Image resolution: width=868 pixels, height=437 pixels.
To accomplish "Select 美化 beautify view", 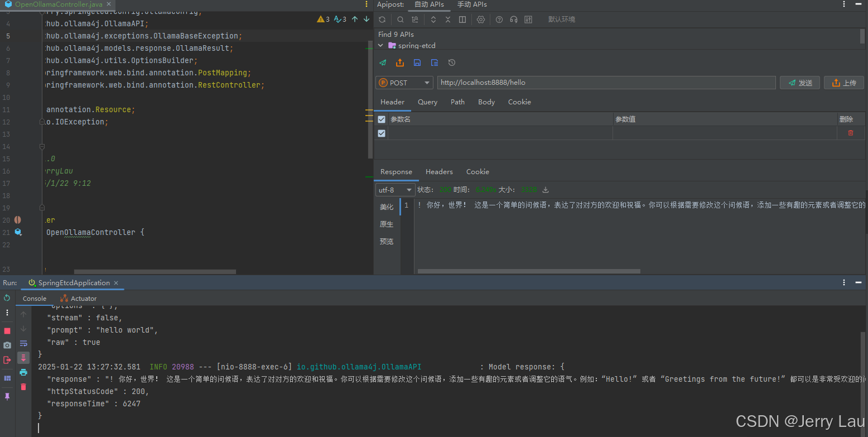I will [387, 207].
